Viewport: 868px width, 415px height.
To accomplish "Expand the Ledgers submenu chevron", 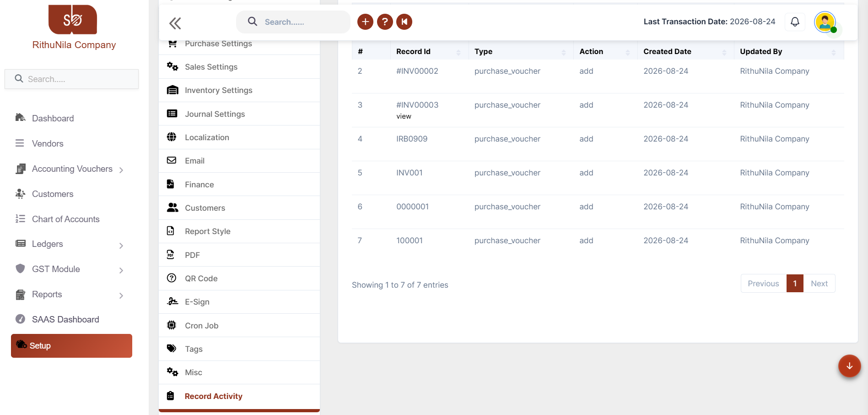I will [121, 246].
